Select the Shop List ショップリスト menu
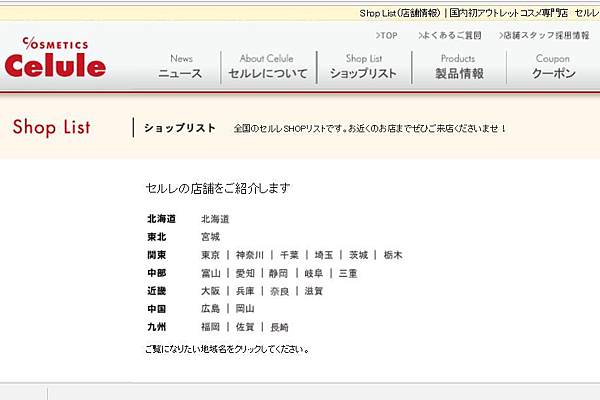 tap(363, 67)
